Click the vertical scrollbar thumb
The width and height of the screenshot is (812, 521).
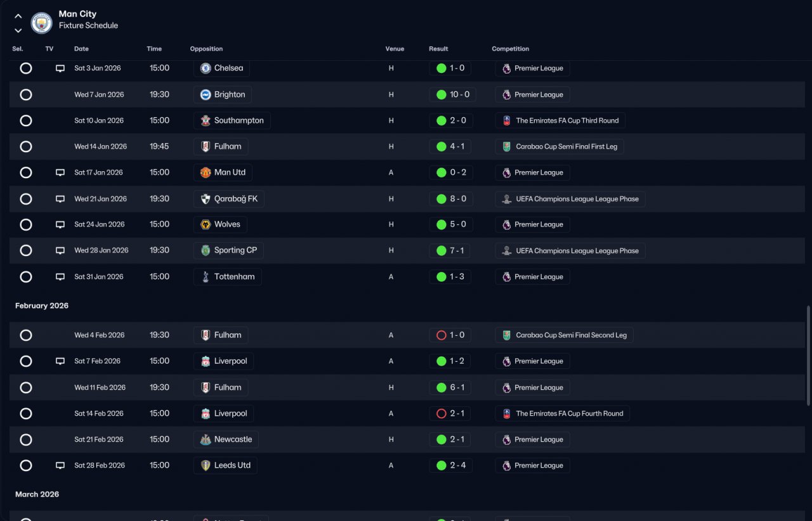pyautogui.click(x=808, y=355)
